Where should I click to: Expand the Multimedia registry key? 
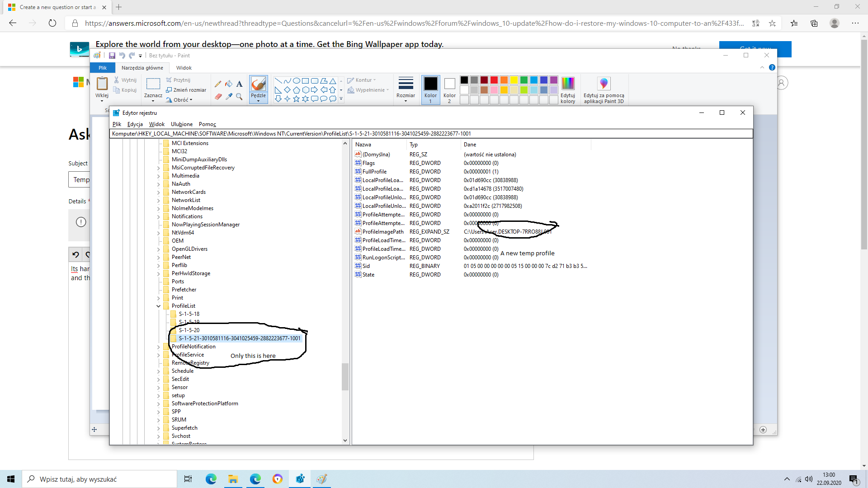point(159,176)
